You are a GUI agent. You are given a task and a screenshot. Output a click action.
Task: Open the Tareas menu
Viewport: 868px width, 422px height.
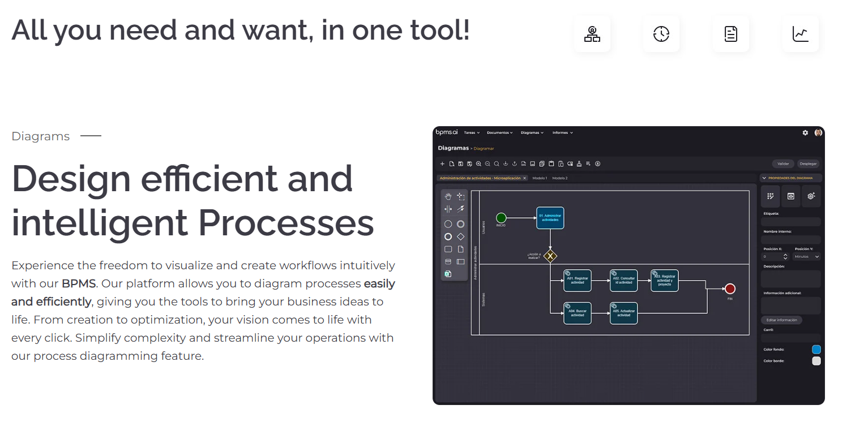coord(472,133)
